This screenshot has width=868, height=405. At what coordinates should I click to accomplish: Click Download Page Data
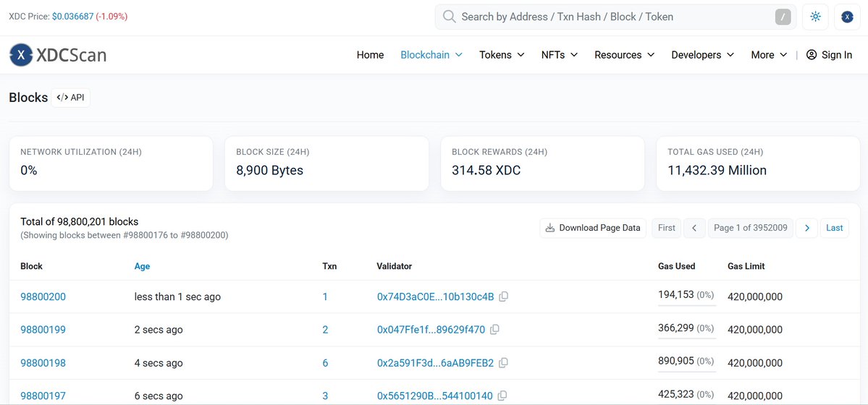point(593,228)
